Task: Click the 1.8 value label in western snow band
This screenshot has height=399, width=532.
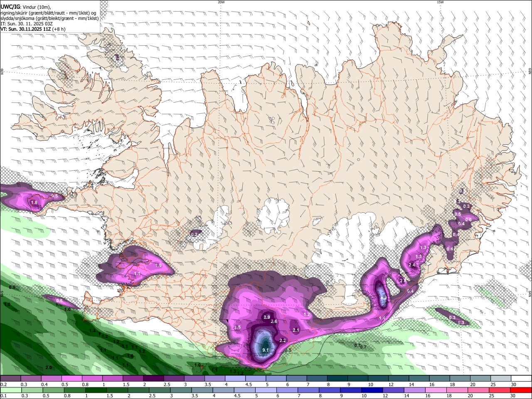Action: [x=34, y=202]
